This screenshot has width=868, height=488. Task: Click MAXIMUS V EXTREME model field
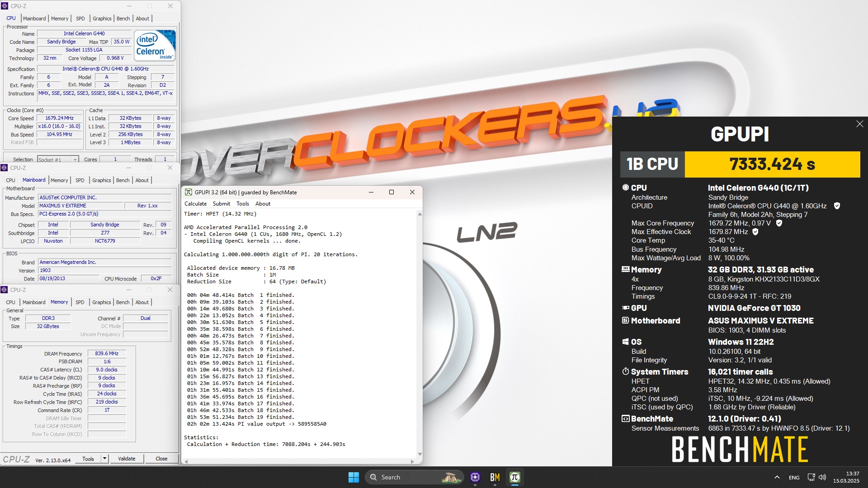point(80,206)
